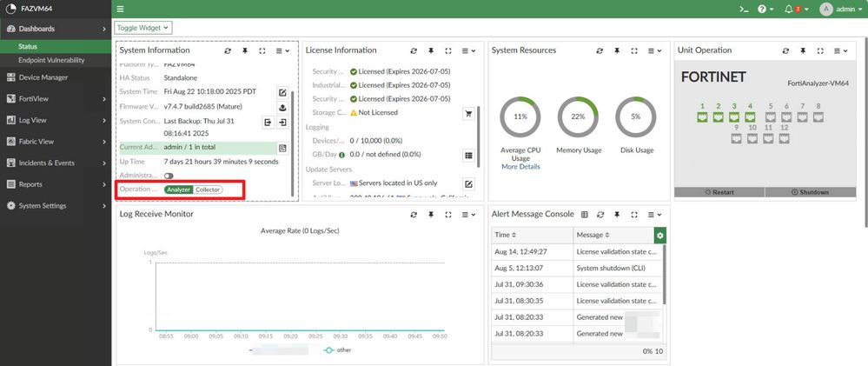The width and height of the screenshot is (868, 366).
Task: Click the System Information widget scrollbar
Action: coord(292,143)
